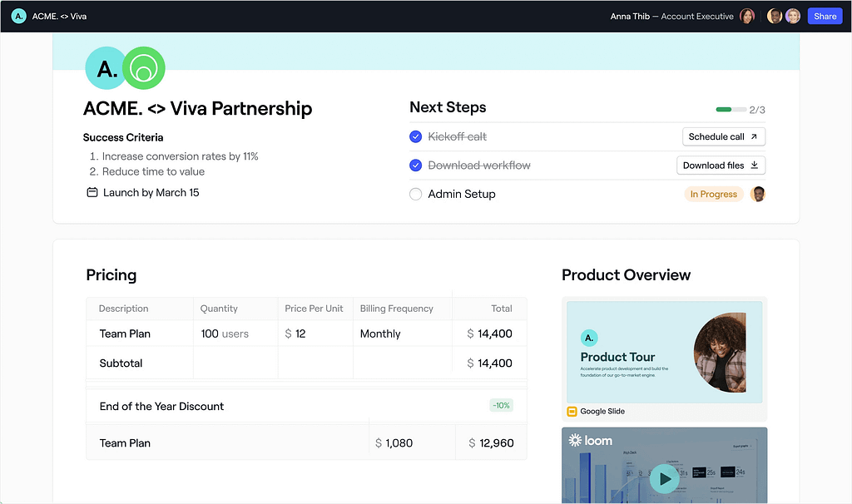Viewport: 852px width, 504px height.
Task: Click the '2/3' progress count
Action: (757, 110)
